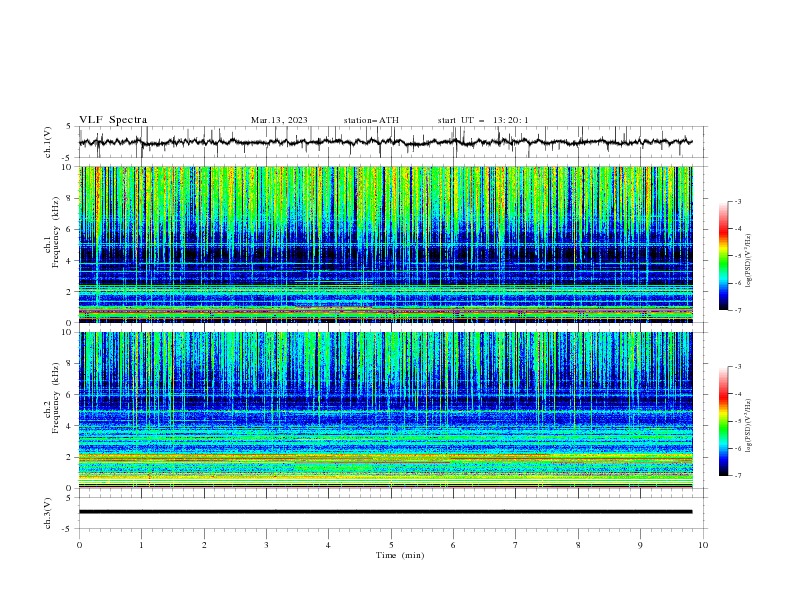Viewport: 792px width, 612px height.
Task: Select the date text "Mar.13, 2023"
Action: [279, 120]
